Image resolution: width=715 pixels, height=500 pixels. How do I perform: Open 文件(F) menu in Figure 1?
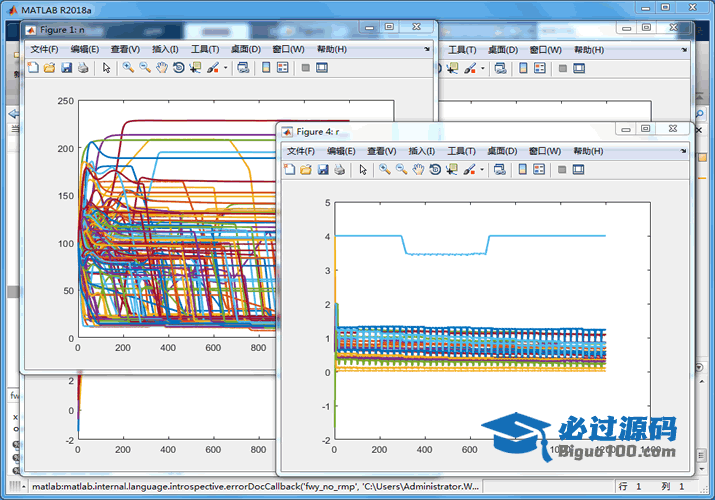click(44, 49)
